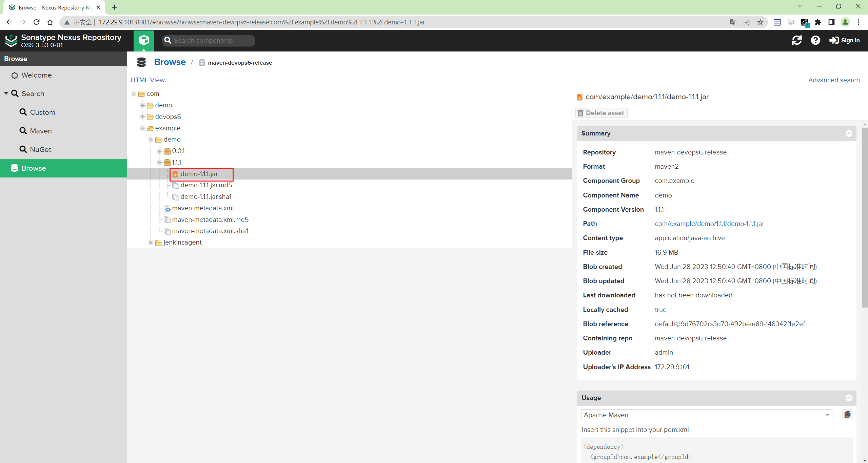
Task: Click the translate page icon in address bar
Action: (x=733, y=22)
